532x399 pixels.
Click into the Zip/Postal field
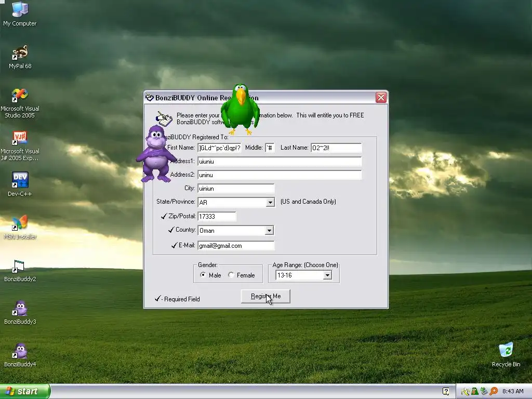tap(217, 216)
